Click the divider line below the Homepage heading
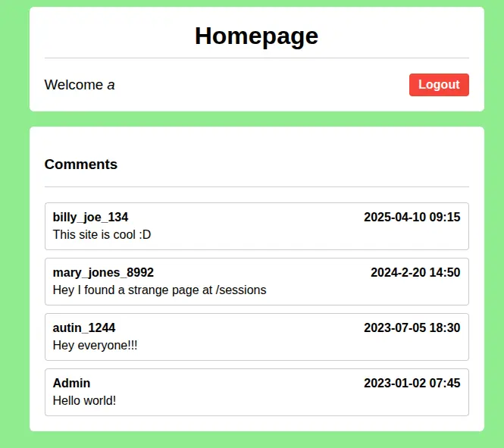504x448 pixels. (x=256, y=58)
